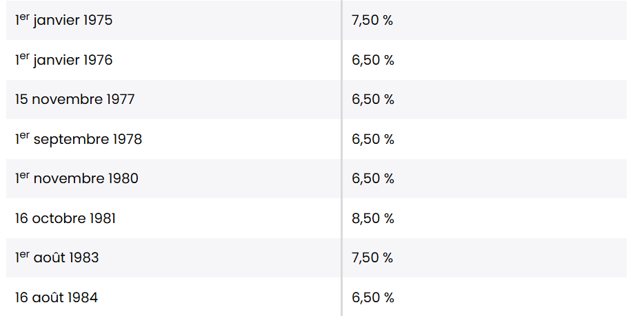Screen dimensions: 644x316
Task: Click the 8,50 % rate value
Action: pos(372,218)
